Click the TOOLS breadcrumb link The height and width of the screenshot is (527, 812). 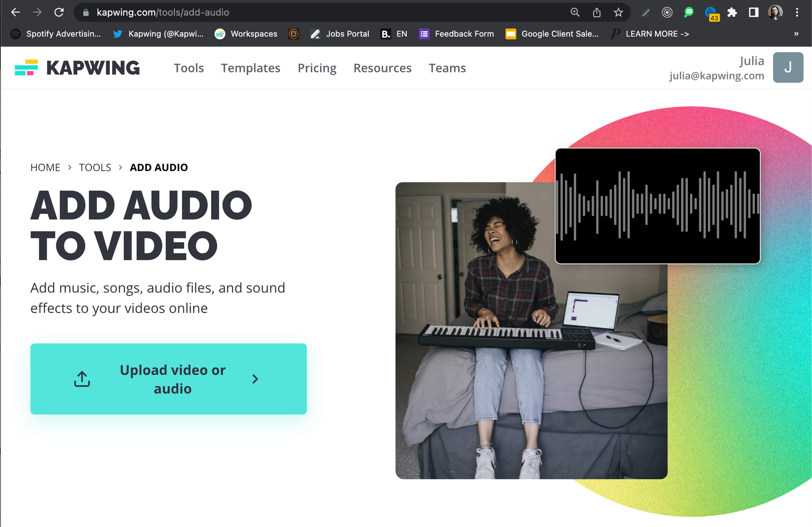(95, 167)
